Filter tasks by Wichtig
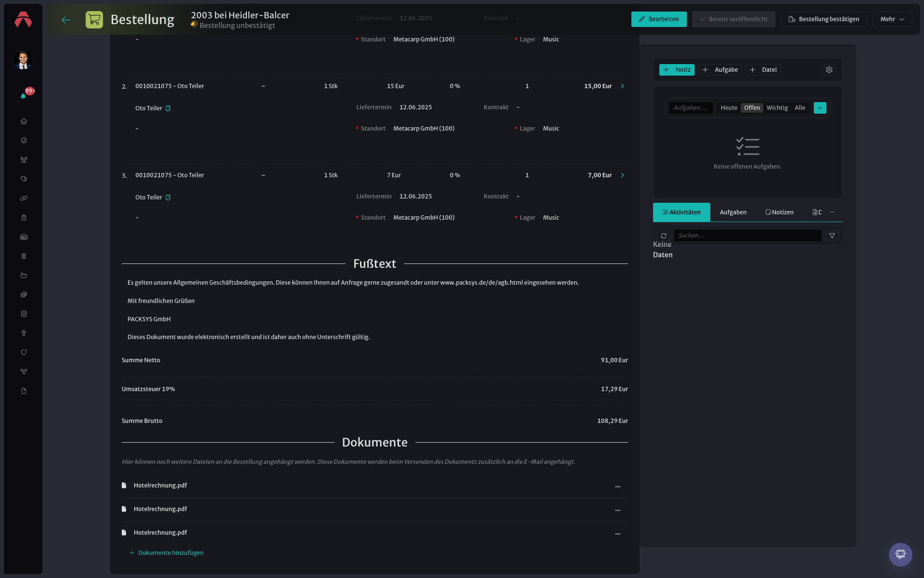The height and width of the screenshot is (578, 924). pyautogui.click(x=777, y=108)
